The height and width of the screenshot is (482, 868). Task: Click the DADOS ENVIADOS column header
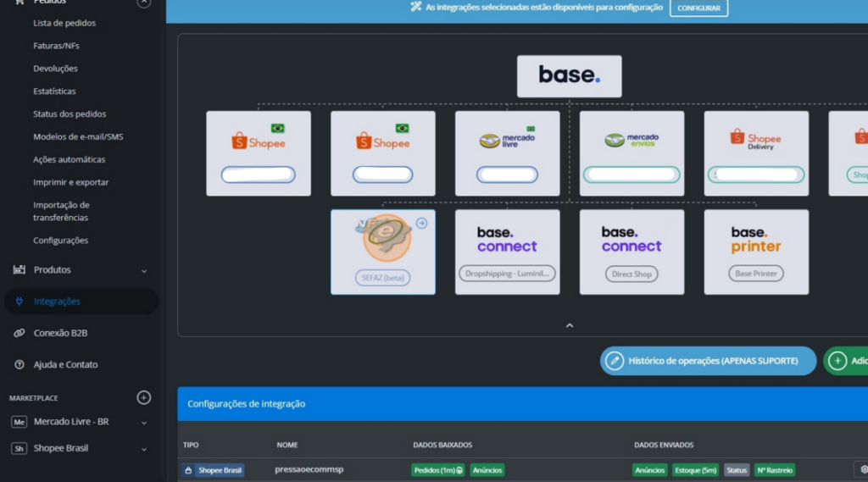664,445
